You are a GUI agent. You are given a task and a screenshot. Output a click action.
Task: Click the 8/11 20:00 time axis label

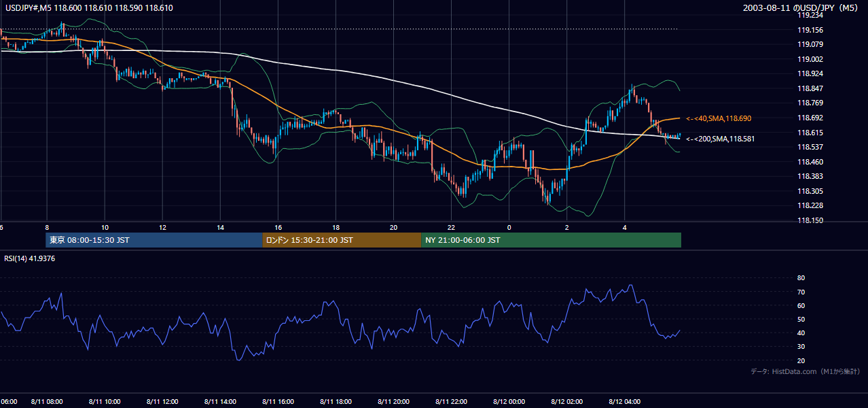(x=393, y=401)
